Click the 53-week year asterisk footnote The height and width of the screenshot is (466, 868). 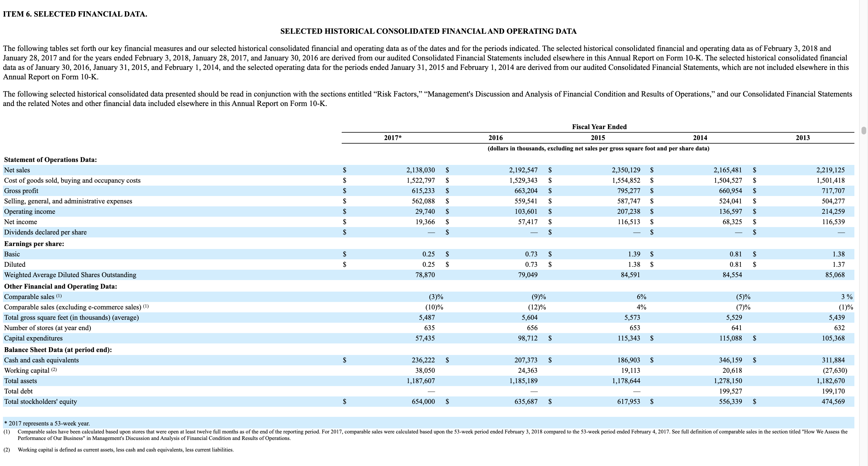coord(47,423)
